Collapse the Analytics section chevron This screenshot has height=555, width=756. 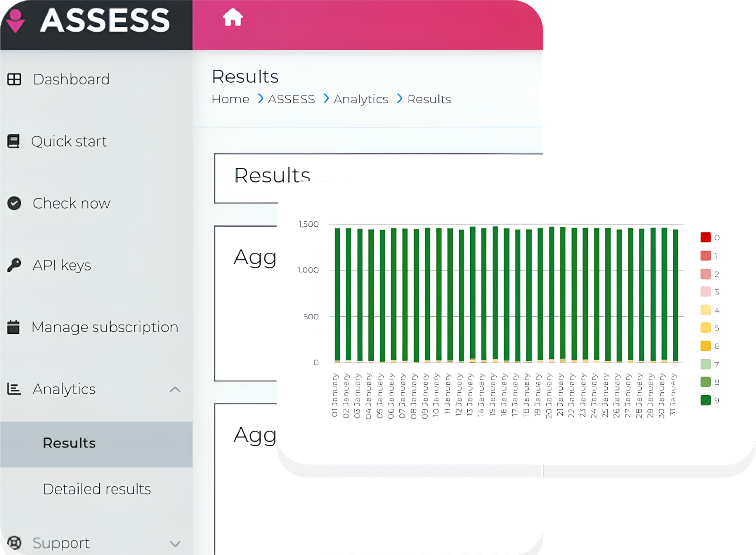[x=175, y=390]
